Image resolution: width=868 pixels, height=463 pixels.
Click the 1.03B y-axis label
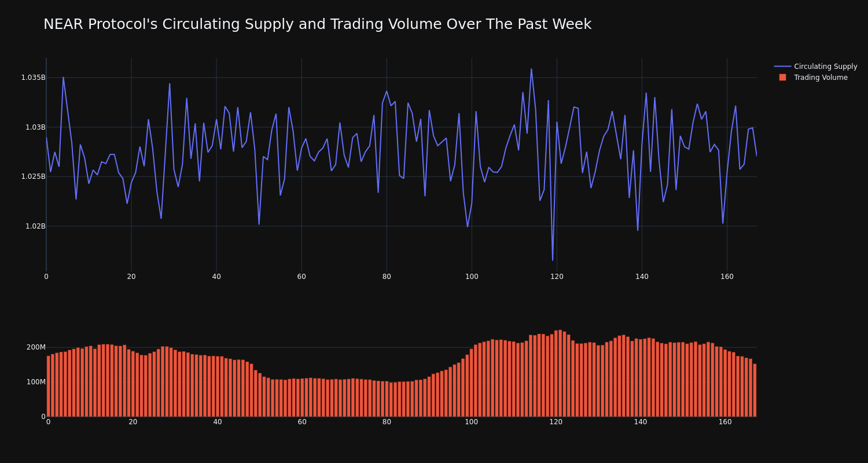point(35,127)
